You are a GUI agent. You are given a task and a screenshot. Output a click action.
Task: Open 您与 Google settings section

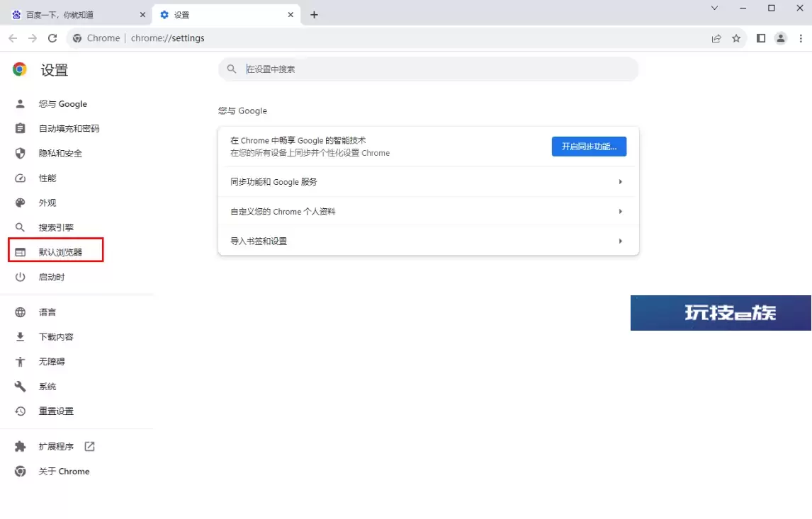pos(62,104)
